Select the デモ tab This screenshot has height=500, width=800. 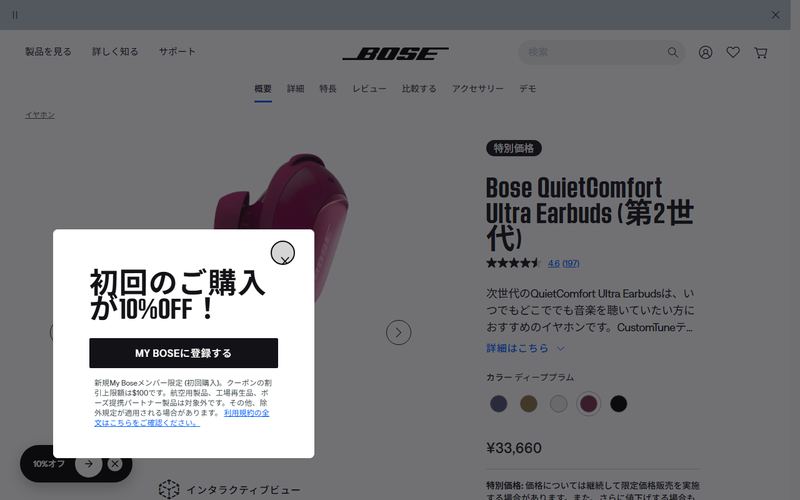pyautogui.click(x=528, y=89)
